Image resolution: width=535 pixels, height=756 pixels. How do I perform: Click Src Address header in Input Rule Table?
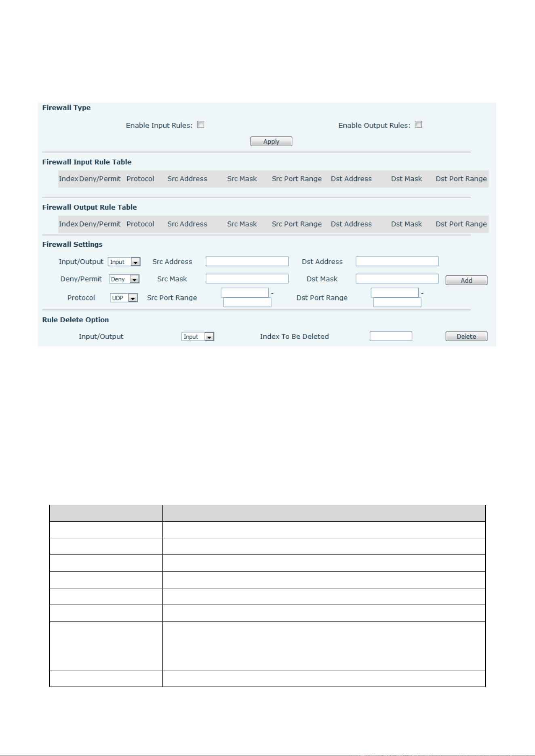click(x=187, y=179)
